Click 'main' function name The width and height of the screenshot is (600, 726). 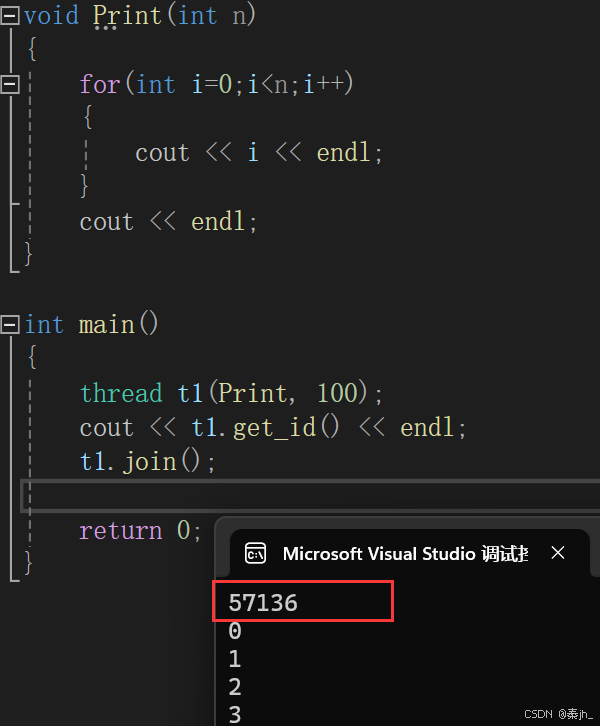coord(106,324)
